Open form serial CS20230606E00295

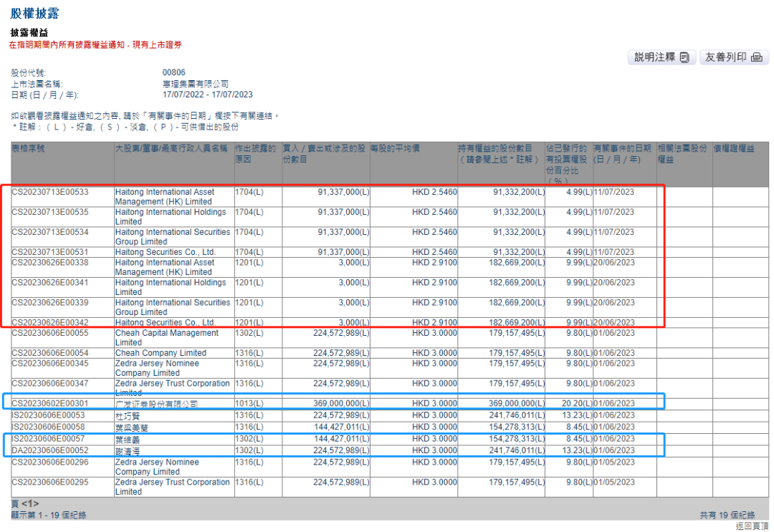[x=49, y=483]
